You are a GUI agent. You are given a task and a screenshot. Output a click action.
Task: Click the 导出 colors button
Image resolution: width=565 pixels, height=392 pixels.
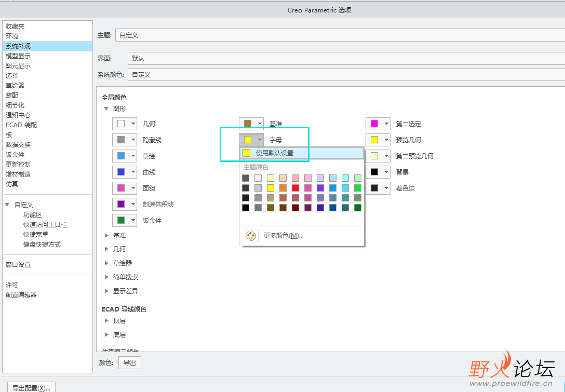[130, 363]
